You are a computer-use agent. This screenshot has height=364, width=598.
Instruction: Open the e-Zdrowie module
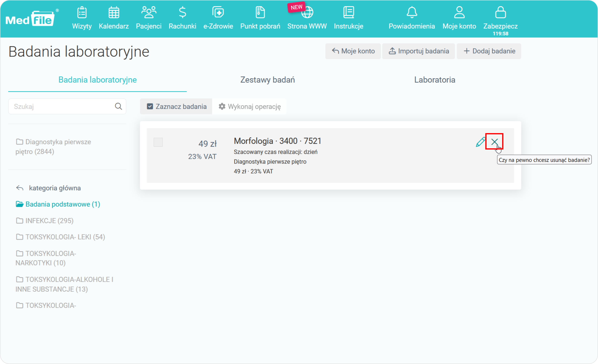click(218, 18)
